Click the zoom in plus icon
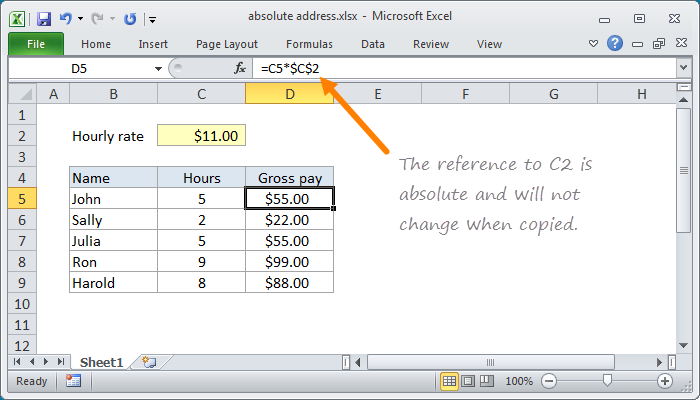Viewport: 700px width, 400px height. (664, 381)
